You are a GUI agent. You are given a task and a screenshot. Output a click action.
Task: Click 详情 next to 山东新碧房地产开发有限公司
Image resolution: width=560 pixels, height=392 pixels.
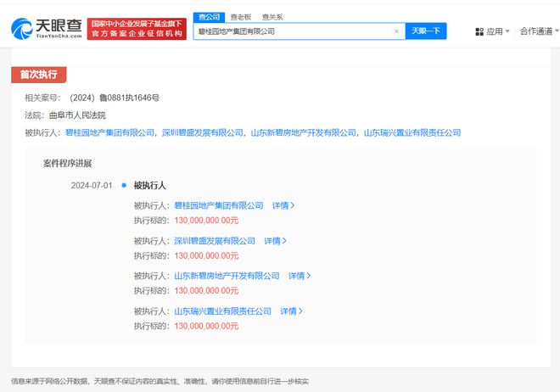[300, 276]
